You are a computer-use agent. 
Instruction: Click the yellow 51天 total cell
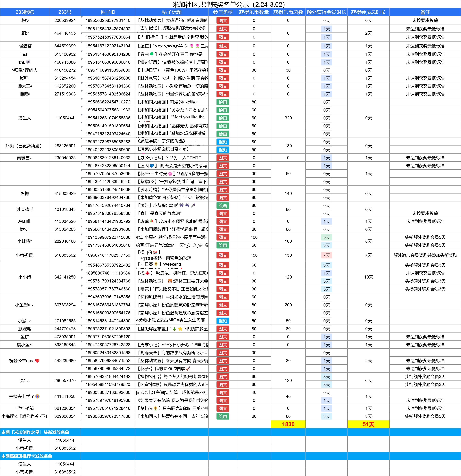[368, 424]
